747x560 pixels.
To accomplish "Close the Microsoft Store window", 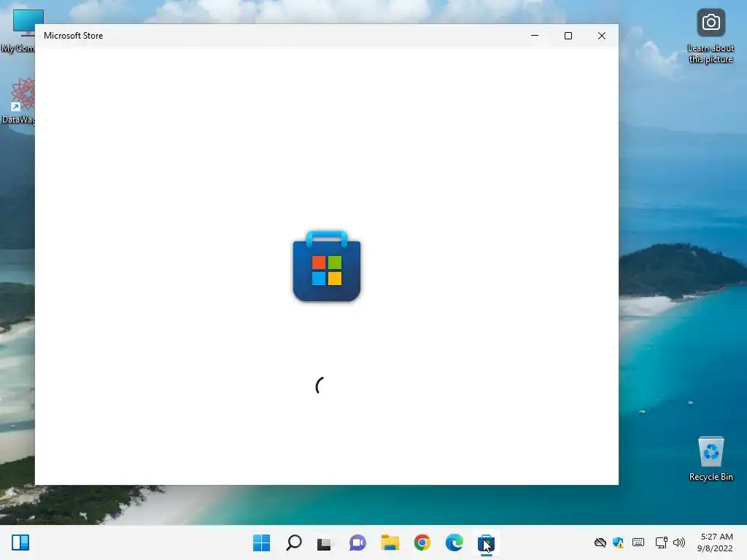I will pos(602,36).
